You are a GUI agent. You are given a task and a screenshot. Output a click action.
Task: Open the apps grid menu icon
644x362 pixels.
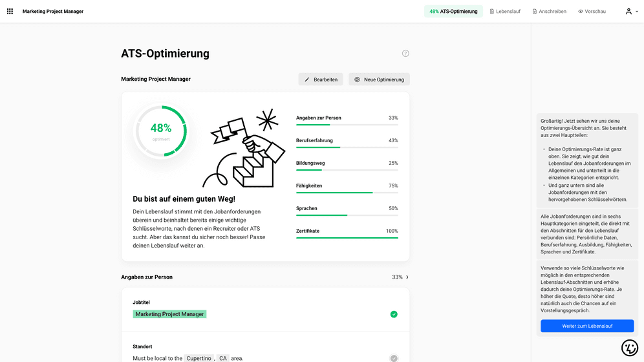(10, 12)
